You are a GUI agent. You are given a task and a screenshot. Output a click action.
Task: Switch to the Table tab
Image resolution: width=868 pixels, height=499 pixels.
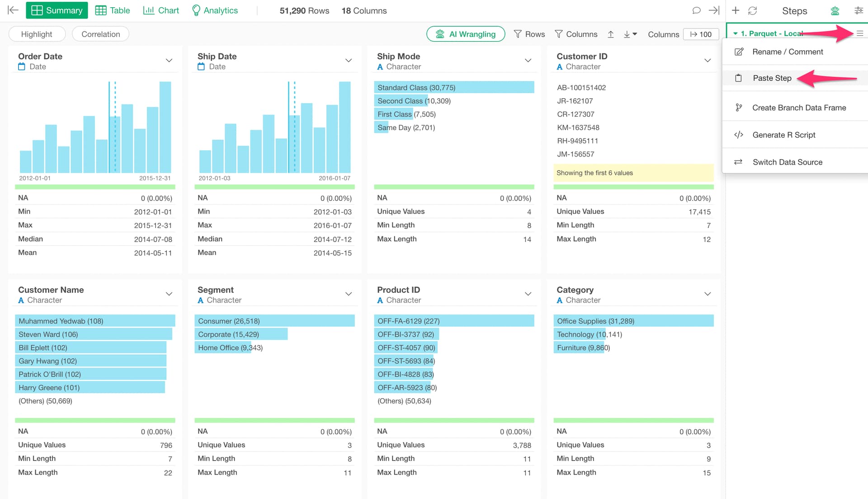point(113,10)
